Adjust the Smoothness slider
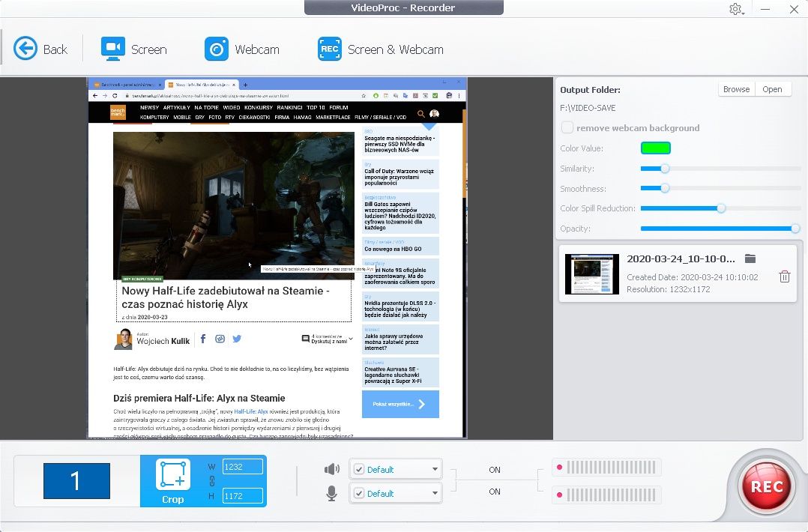 (x=665, y=189)
